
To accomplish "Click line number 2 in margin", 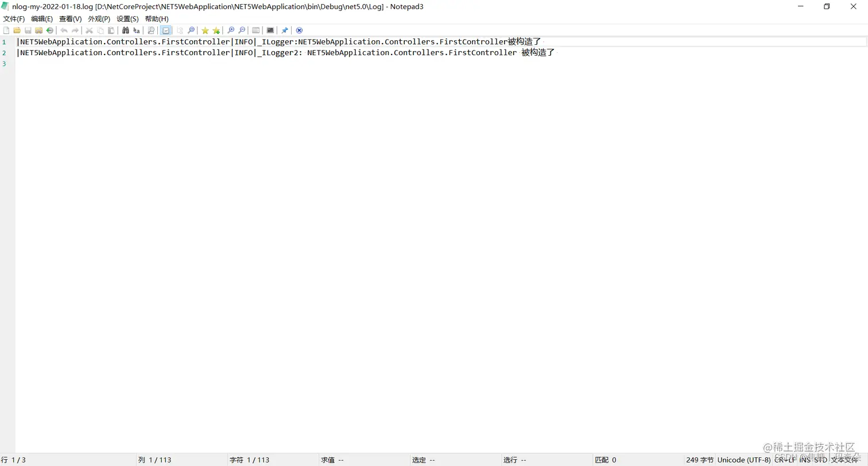I will pyautogui.click(x=4, y=53).
